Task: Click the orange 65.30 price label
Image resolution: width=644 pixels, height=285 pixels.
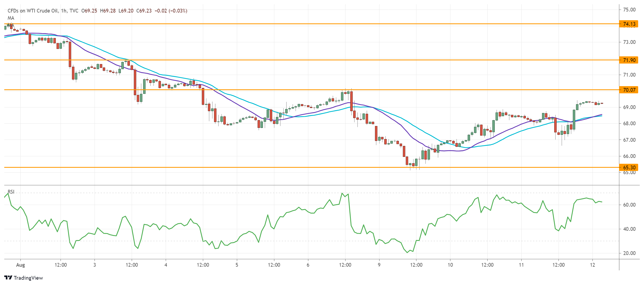Action: click(629, 167)
